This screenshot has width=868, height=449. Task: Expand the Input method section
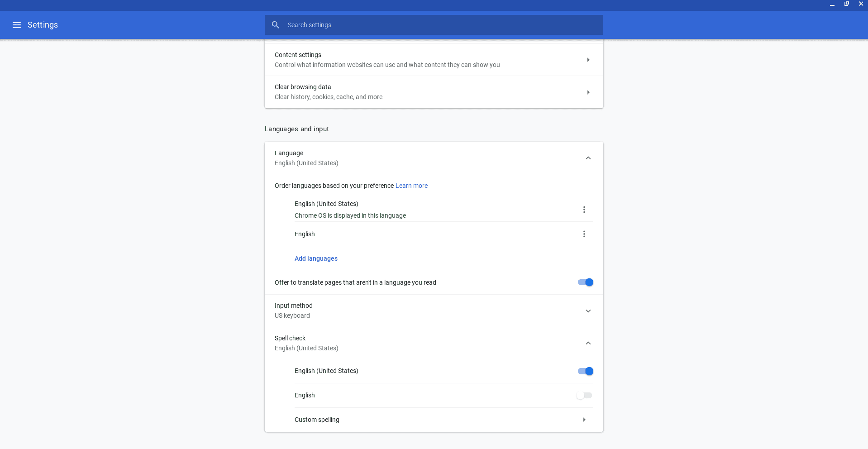(x=588, y=311)
